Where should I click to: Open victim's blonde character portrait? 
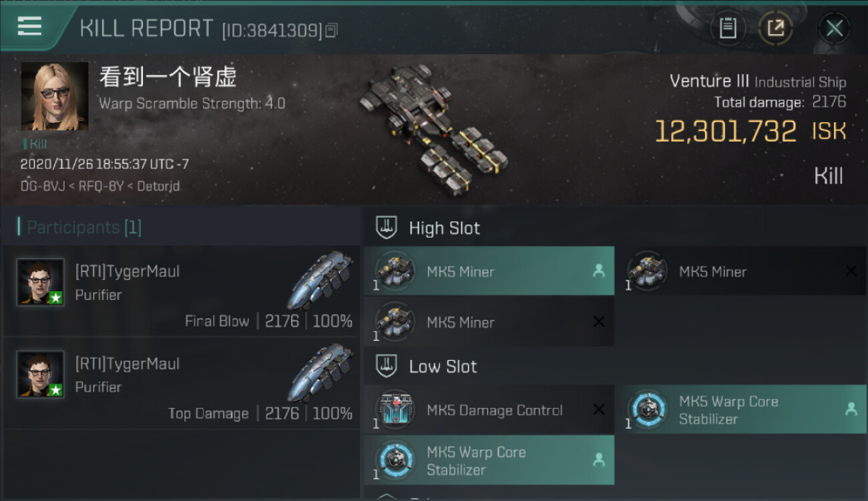click(x=55, y=96)
